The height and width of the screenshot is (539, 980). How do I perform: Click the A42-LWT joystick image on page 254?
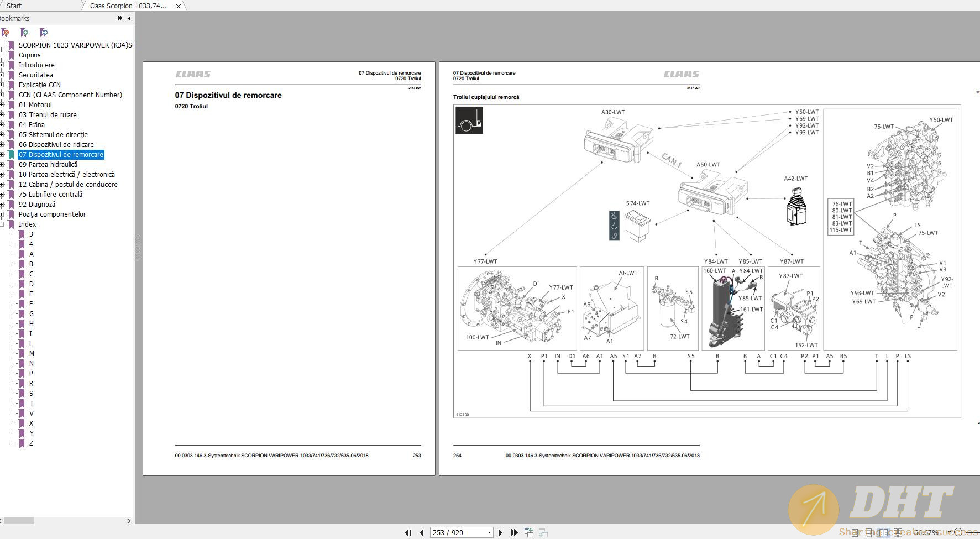click(796, 207)
